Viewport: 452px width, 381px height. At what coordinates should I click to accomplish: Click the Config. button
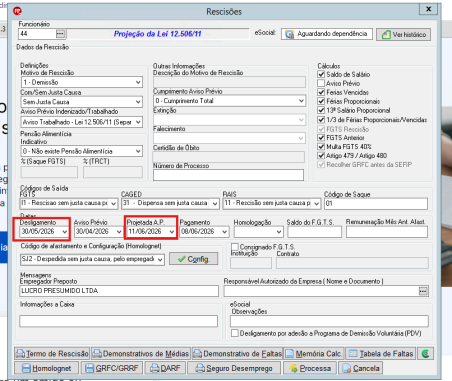pos(194,259)
